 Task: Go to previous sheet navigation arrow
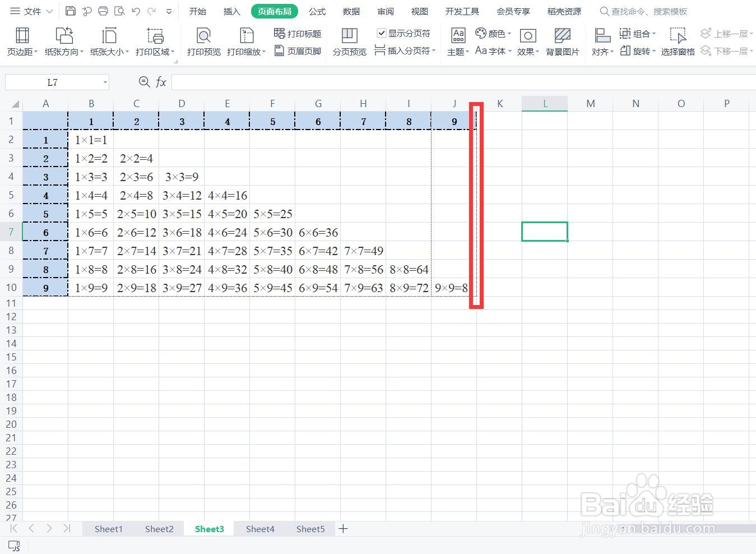pyautogui.click(x=31, y=528)
